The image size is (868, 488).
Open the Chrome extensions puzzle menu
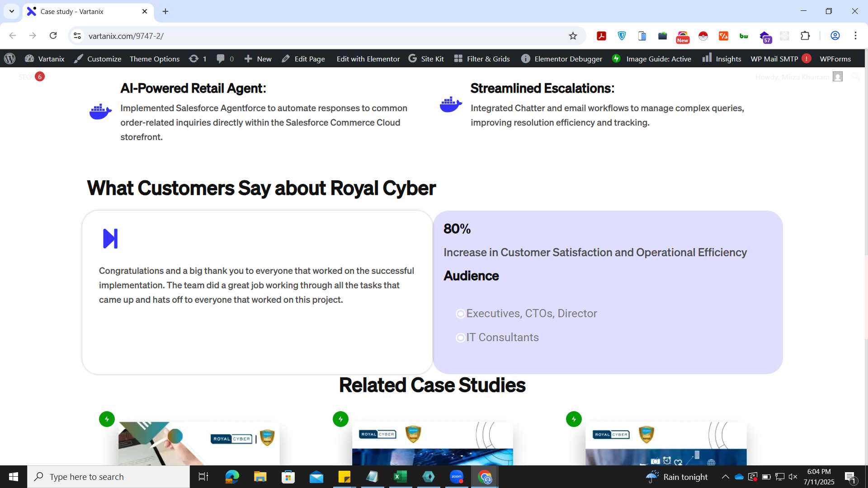(805, 36)
